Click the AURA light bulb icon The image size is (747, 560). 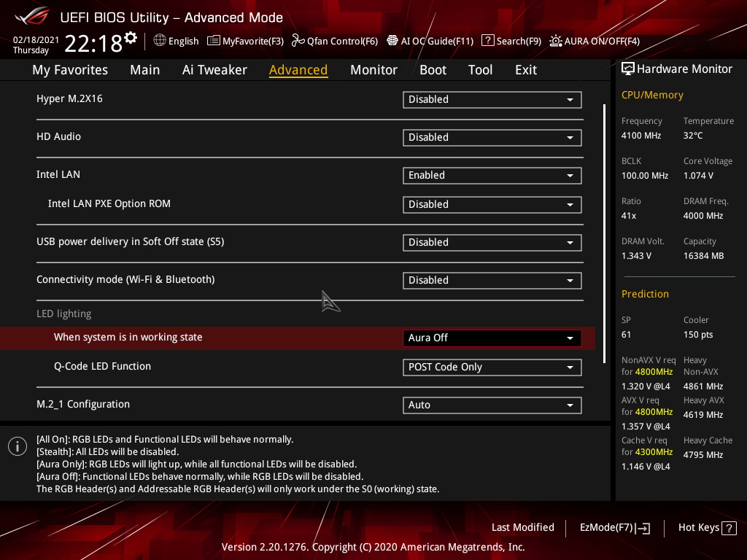(555, 41)
